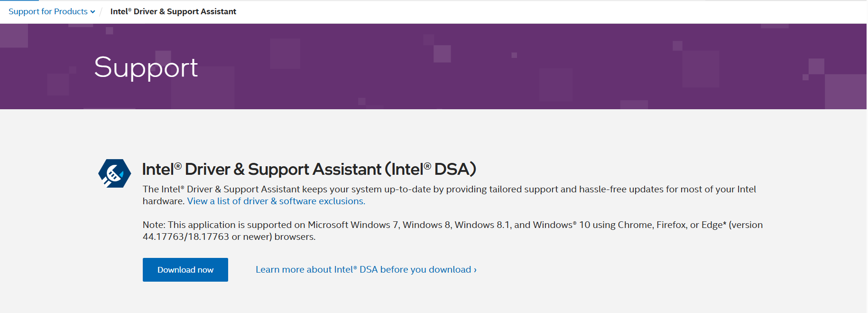The image size is (868, 313).
Task: Click the breadcrumb slash separator
Action: click(101, 11)
